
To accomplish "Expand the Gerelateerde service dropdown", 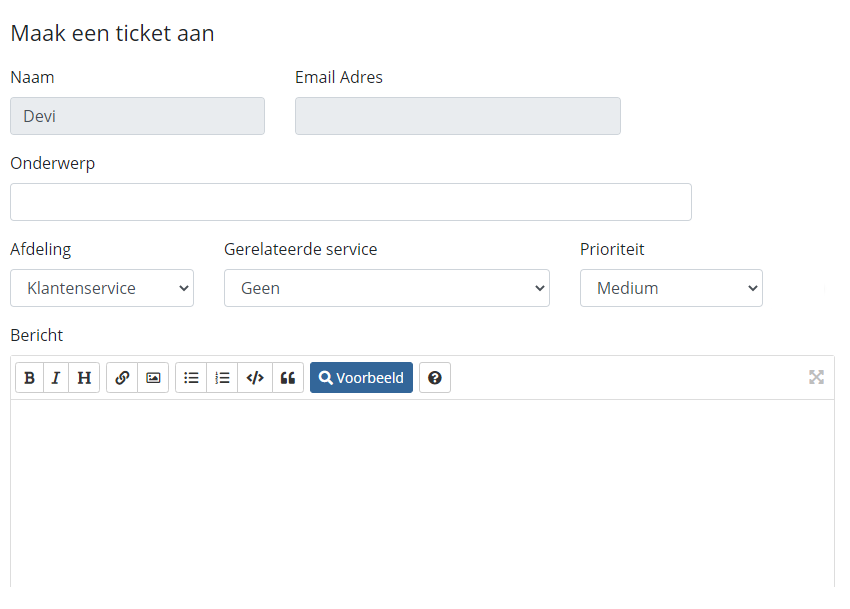I will click(x=387, y=288).
